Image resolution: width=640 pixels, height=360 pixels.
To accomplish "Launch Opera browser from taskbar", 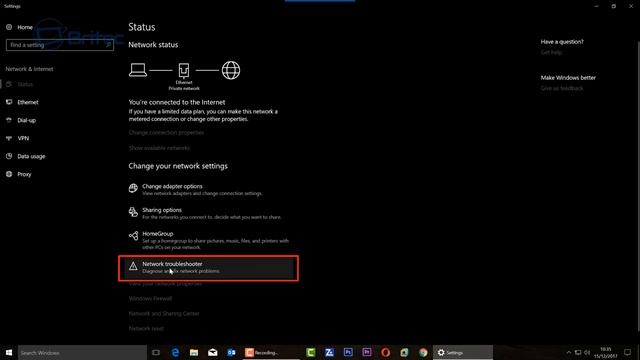I will (386, 352).
